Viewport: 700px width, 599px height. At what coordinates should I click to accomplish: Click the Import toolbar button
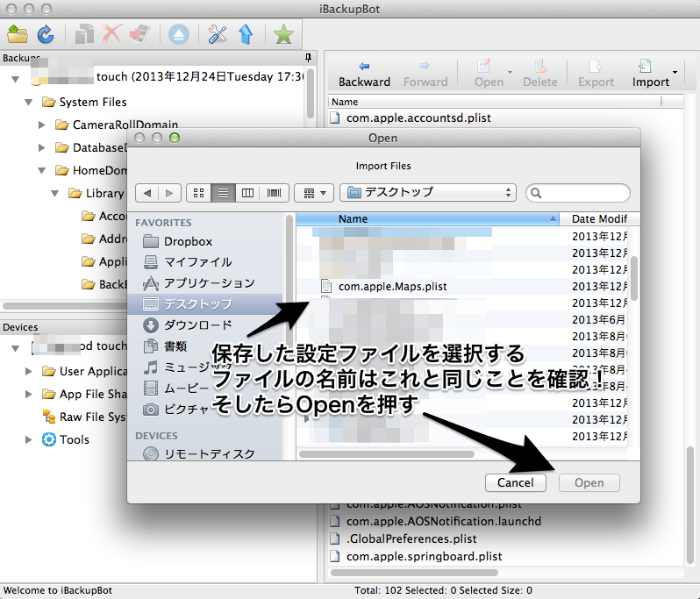651,75
